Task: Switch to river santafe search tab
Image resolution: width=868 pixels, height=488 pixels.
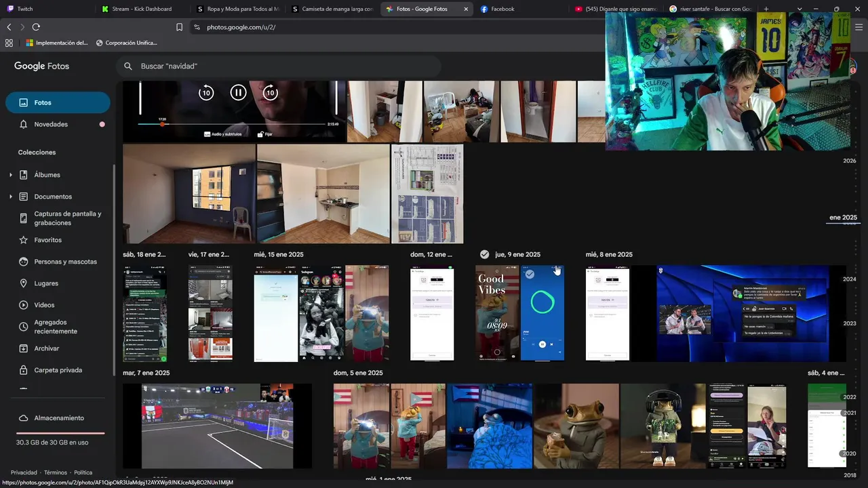Action: click(711, 9)
